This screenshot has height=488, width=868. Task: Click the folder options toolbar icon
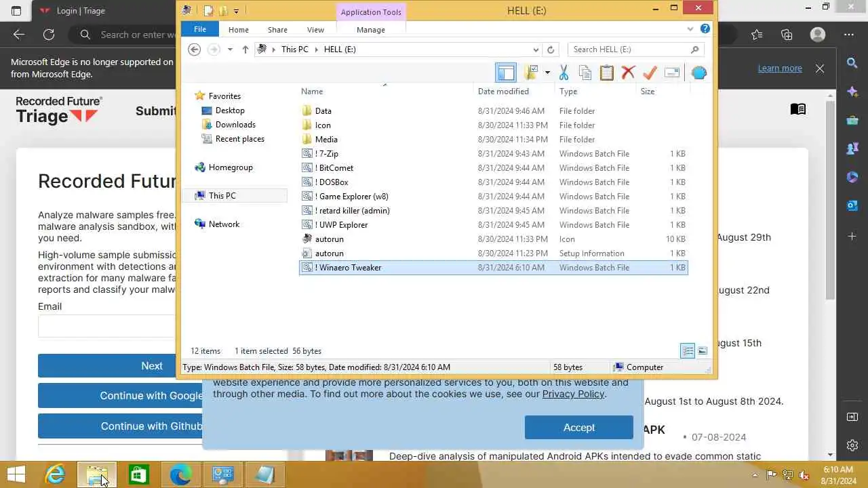click(532, 72)
